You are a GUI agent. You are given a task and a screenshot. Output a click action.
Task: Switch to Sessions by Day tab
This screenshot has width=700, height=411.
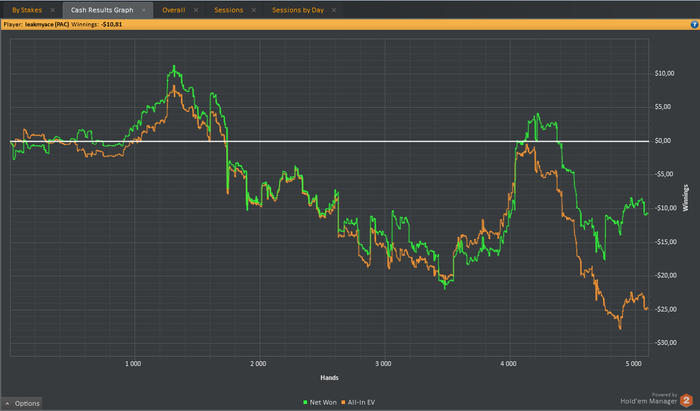tap(298, 10)
